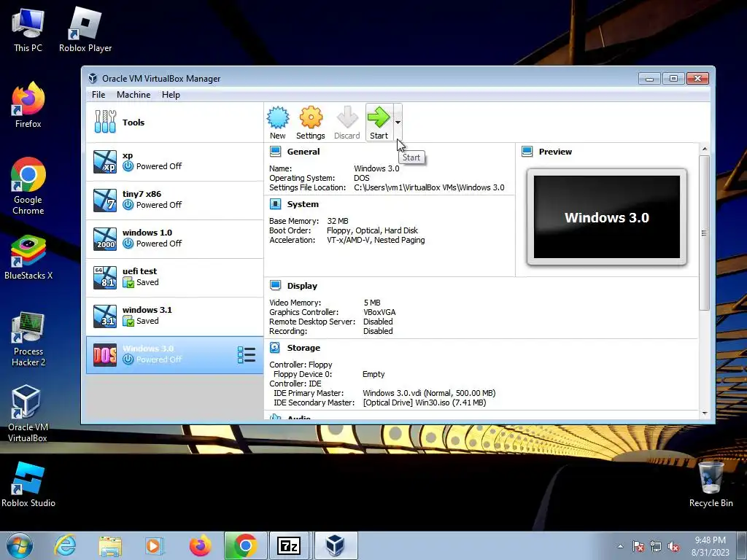Click the details pane scroll up arrow
Screen dimensions: 747x560
(705, 149)
